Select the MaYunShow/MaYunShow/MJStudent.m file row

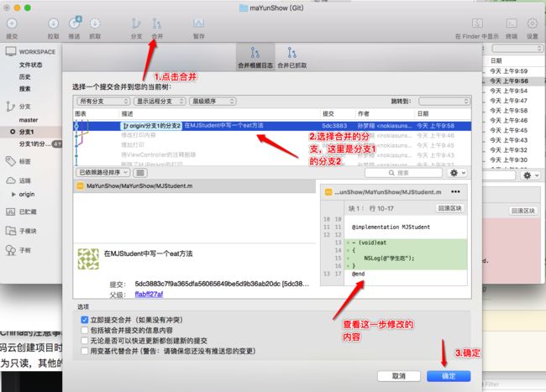194,186
